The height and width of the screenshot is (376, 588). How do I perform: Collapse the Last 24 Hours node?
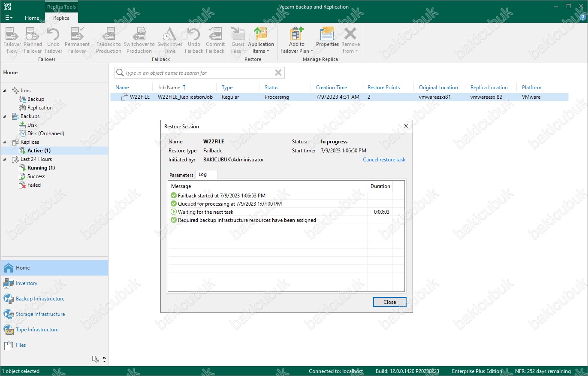[5, 159]
